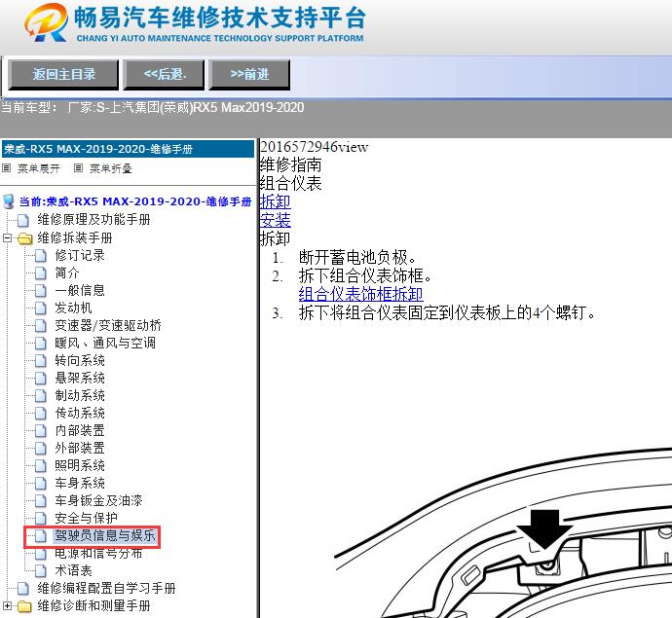Open 转向系统 section
Viewport: 672px width, 618px height.
tap(80, 361)
